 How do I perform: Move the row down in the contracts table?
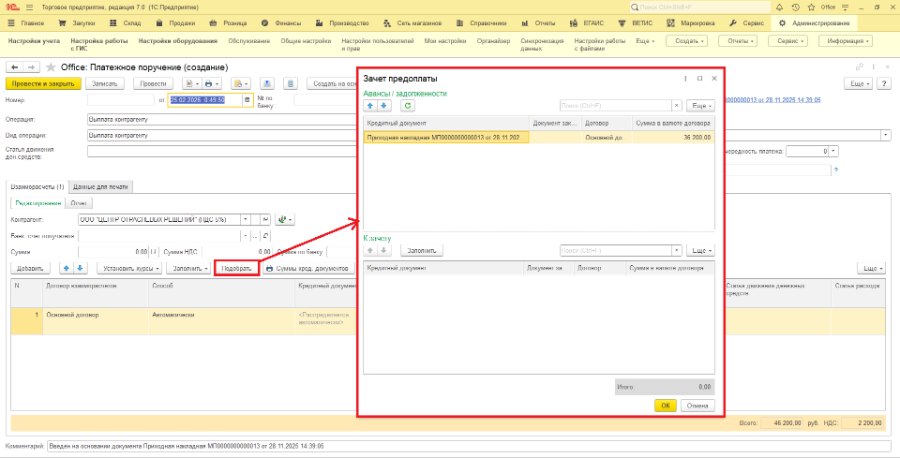80,268
